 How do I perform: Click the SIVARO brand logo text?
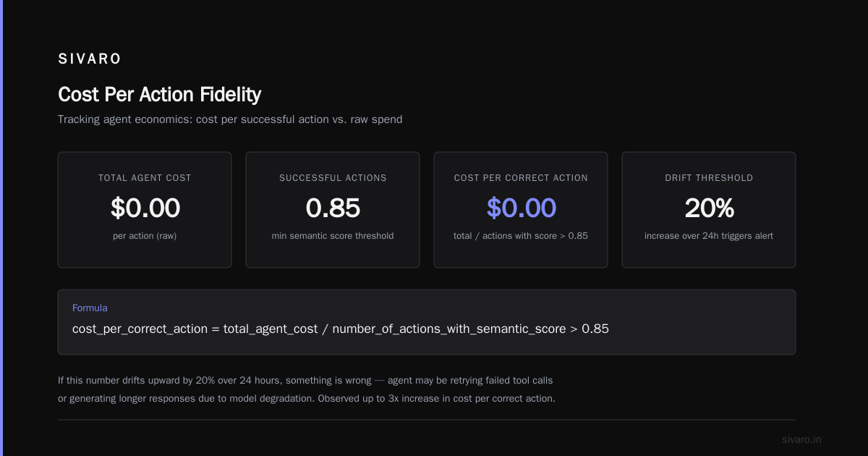90,59
